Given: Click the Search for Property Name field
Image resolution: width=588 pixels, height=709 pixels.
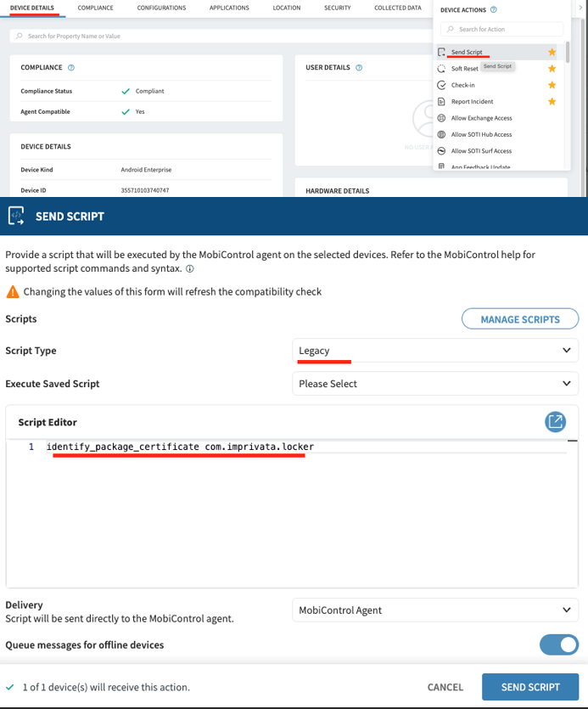Looking at the screenshot, I should click(x=221, y=36).
